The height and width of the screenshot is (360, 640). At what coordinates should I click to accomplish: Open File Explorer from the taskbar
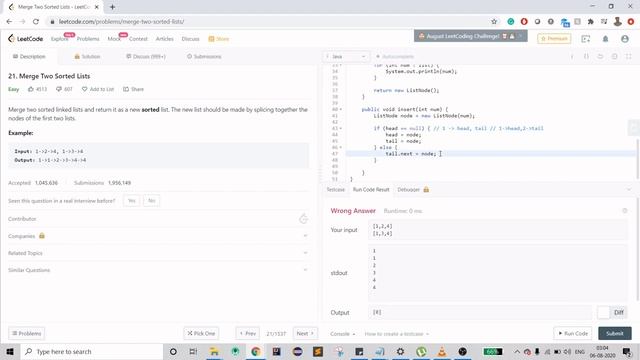(x=214, y=351)
